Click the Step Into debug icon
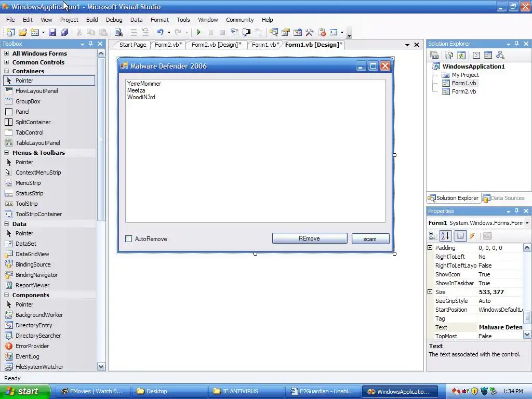Screen dimensions: 532x399 (x=234, y=32)
